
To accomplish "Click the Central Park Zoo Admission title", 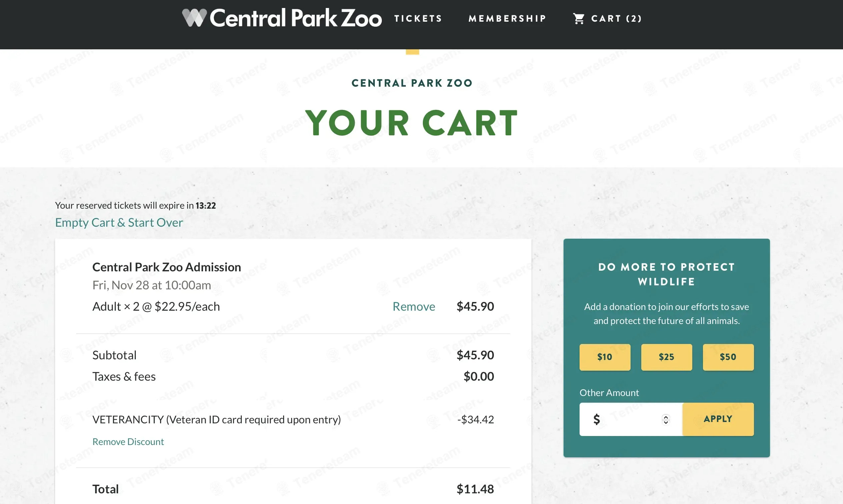I will point(166,267).
